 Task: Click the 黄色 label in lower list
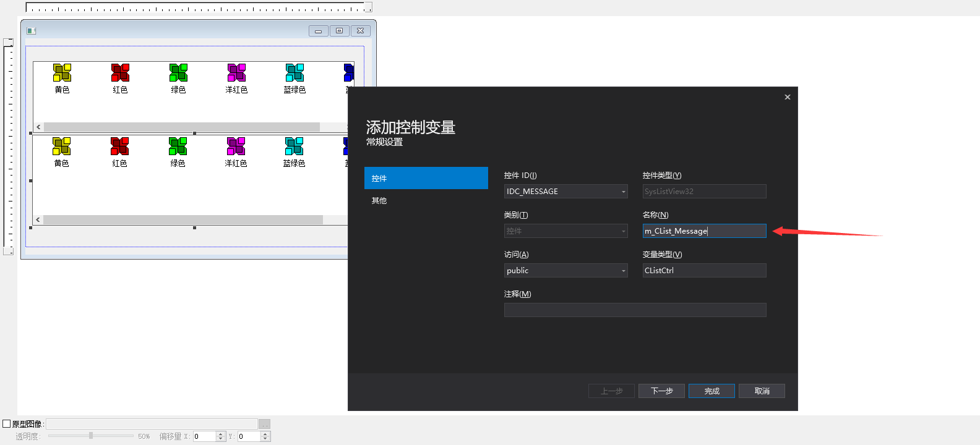click(61, 164)
